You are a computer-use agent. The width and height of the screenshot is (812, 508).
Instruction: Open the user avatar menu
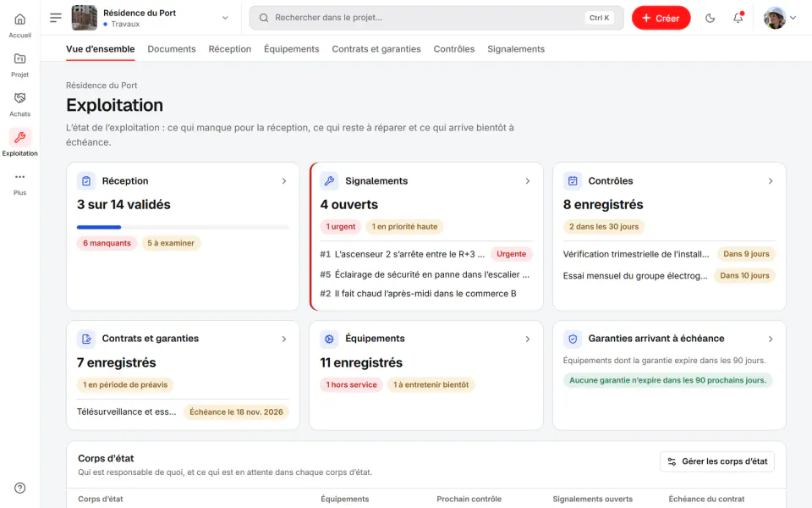click(775, 18)
